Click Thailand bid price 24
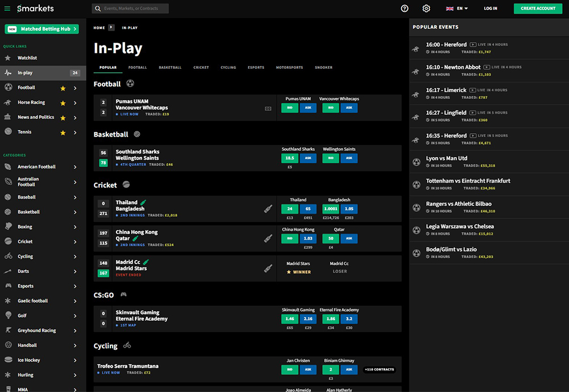This screenshot has height=392, width=569. [290, 209]
